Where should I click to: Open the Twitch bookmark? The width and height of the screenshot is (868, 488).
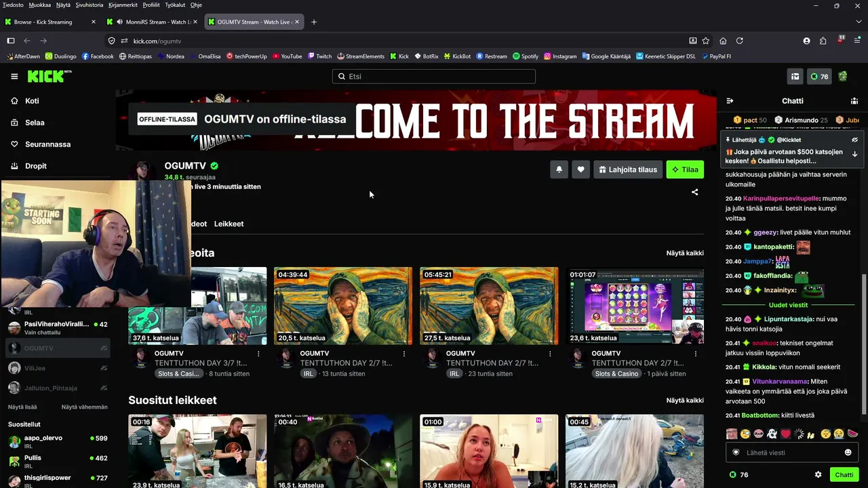[x=319, y=56]
